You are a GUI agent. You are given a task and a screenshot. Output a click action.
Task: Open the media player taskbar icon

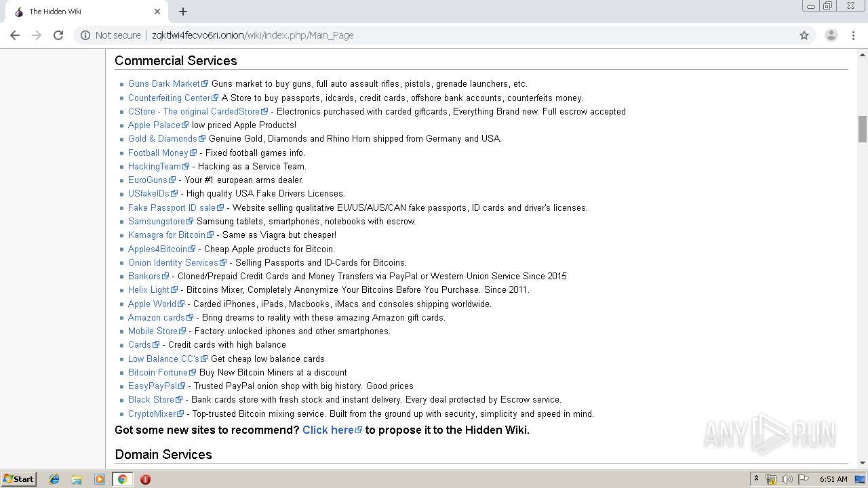[100, 479]
